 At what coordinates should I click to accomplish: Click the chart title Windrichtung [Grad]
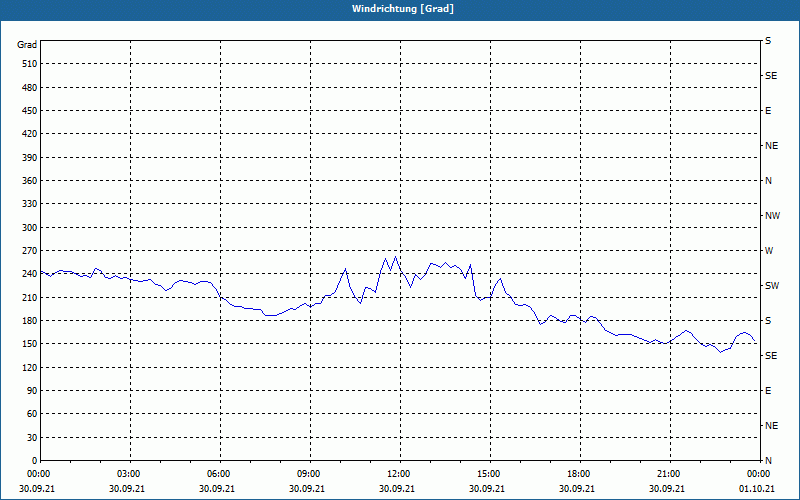[x=403, y=9]
